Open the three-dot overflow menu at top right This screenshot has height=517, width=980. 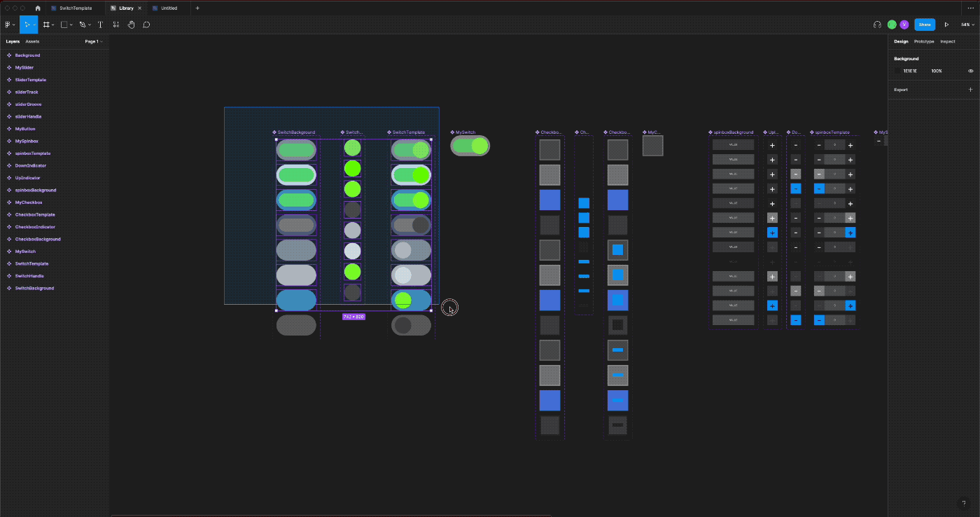click(x=970, y=8)
